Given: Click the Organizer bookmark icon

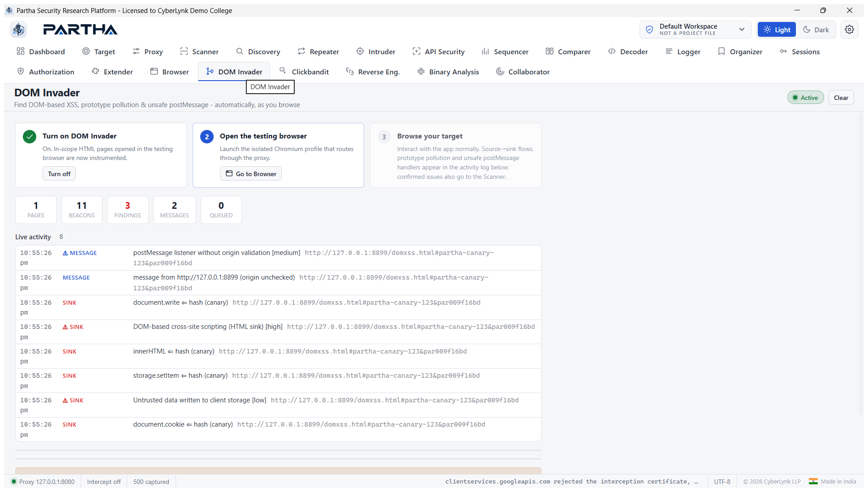Looking at the screenshot, I should pos(722,52).
